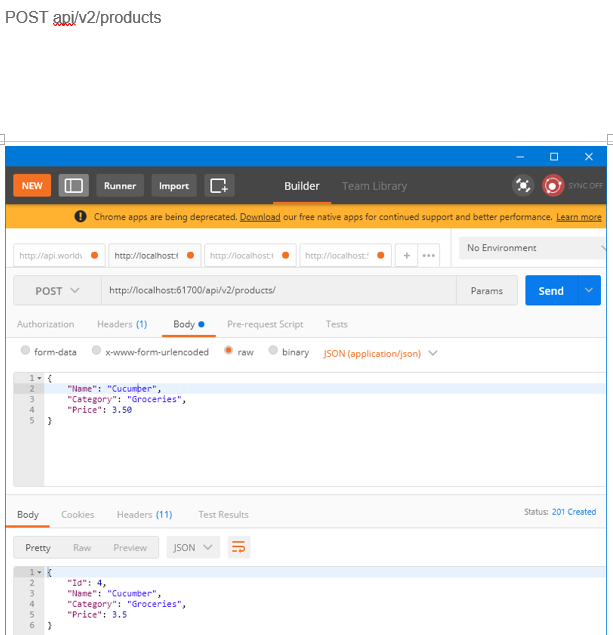The height and width of the screenshot is (635, 613).
Task: Click the request Body tab
Action: click(x=189, y=324)
